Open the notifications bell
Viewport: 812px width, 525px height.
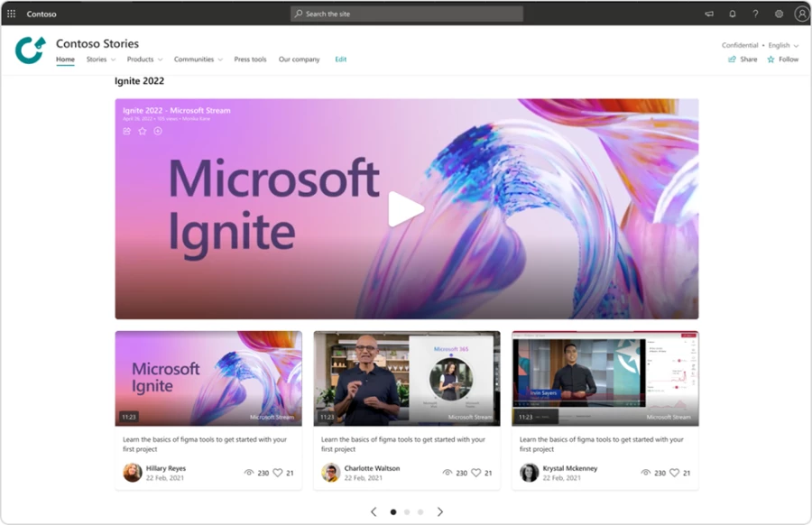(x=733, y=14)
